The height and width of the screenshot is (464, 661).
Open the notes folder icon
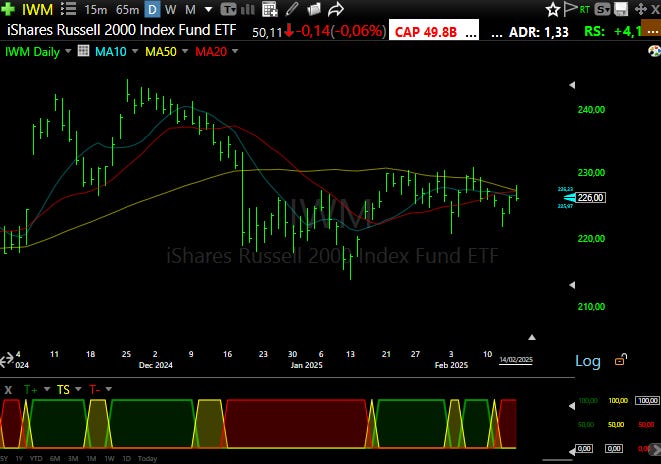click(x=314, y=9)
